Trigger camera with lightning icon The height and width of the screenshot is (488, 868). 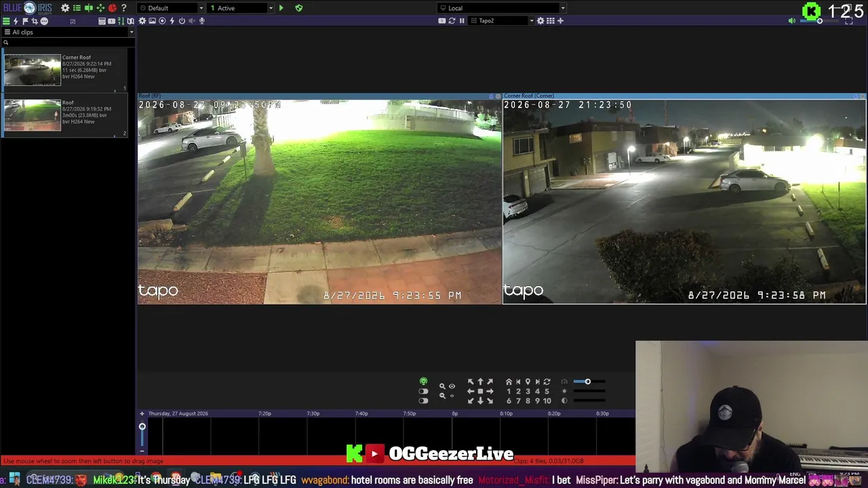point(172,21)
